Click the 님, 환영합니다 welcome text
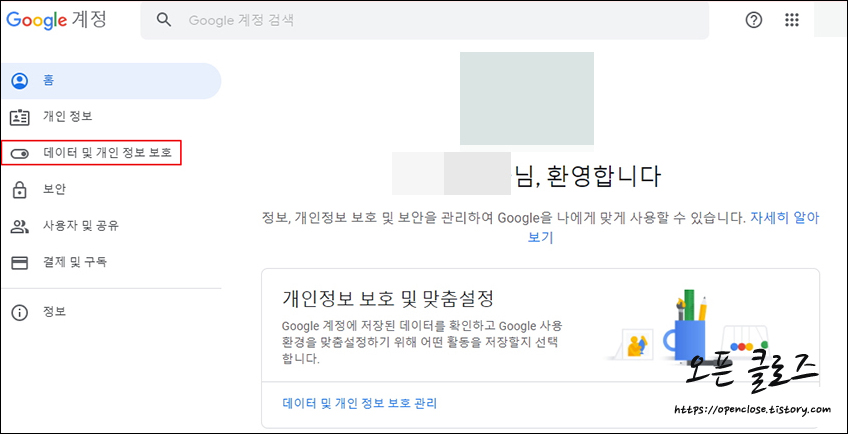 588,177
